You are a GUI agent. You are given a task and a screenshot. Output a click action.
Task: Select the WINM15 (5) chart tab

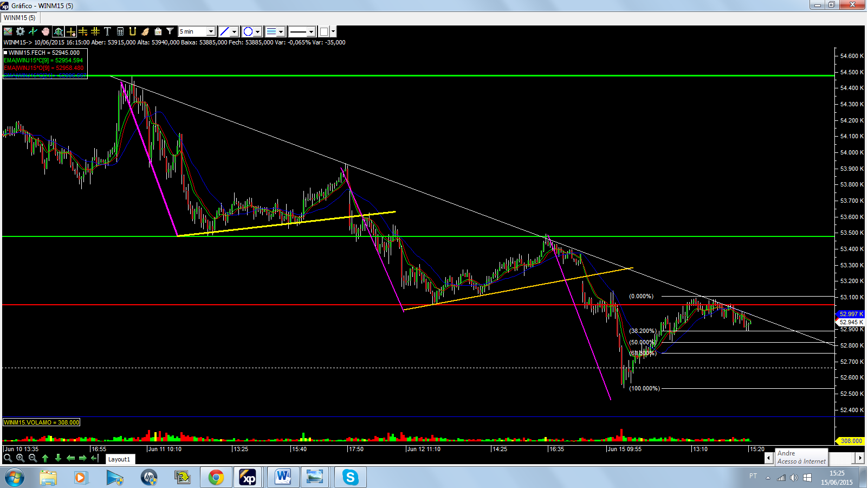[x=20, y=18]
